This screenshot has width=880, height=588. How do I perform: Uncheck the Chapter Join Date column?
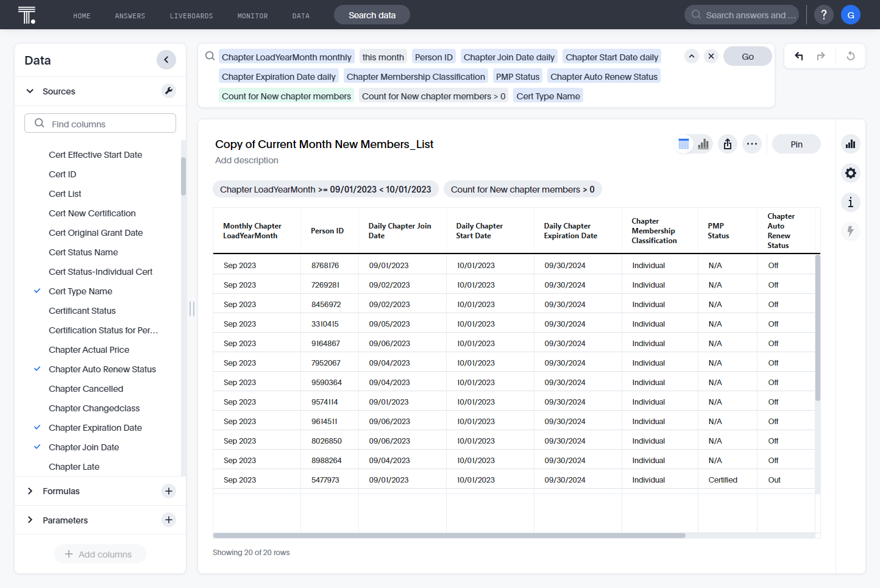pyautogui.click(x=37, y=447)
